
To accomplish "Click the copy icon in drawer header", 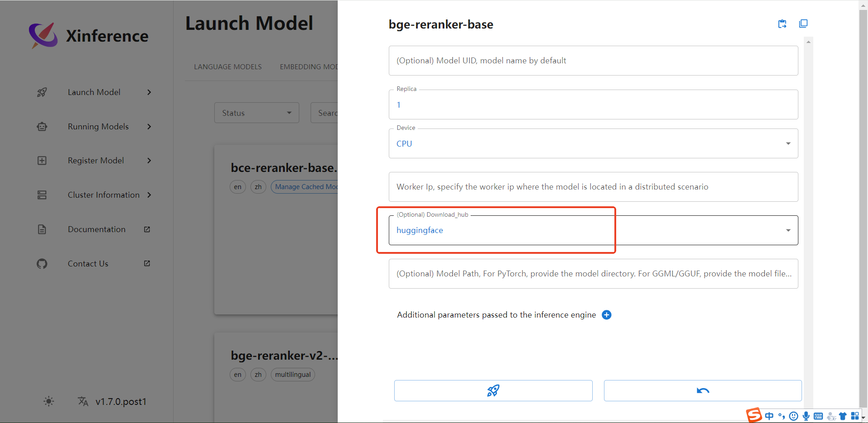I will tap(803, 24).
